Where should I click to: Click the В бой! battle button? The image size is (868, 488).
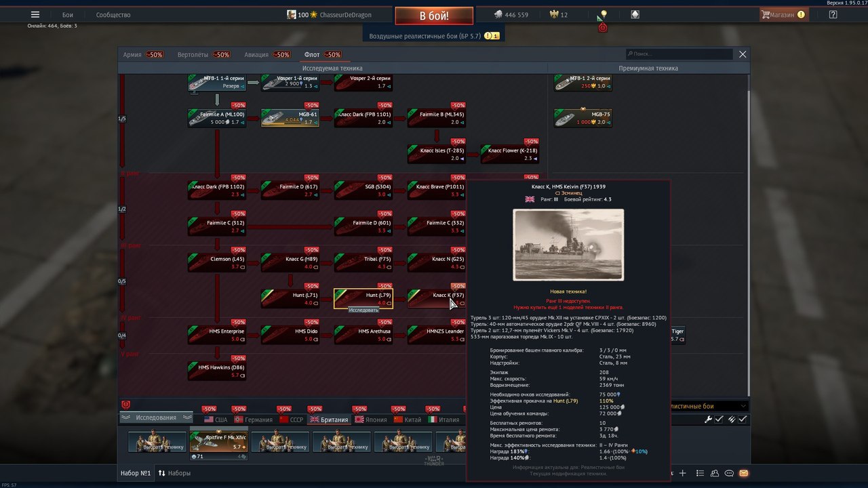434,16
